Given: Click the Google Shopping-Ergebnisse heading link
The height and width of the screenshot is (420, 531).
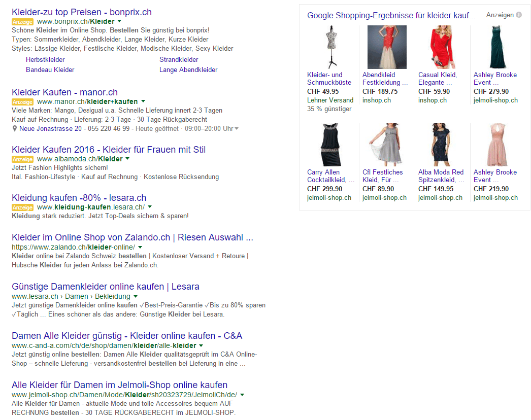Looking at the screenshot, I should pos(391,16).
